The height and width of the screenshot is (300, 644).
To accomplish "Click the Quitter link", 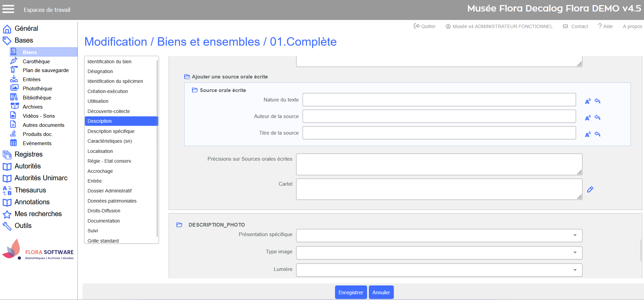I will (425, 26).
